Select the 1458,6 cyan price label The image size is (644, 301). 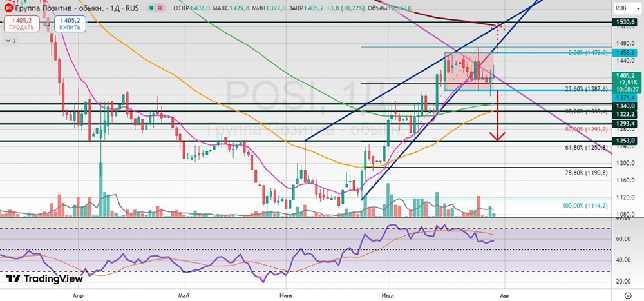pos(625,53)
